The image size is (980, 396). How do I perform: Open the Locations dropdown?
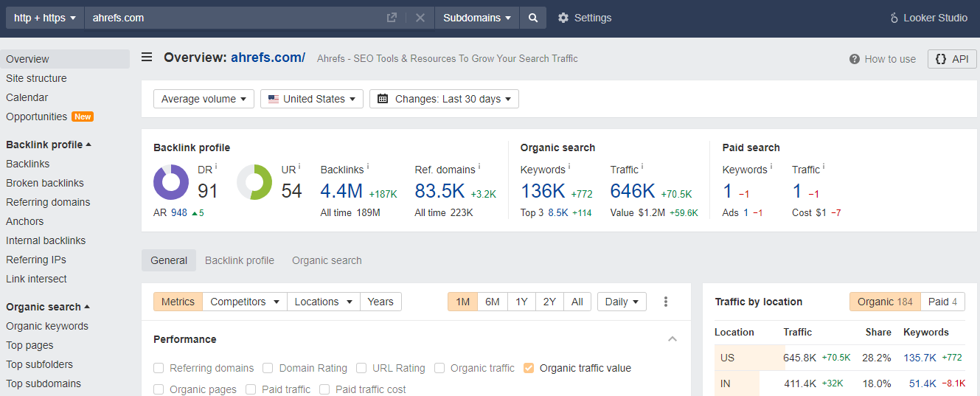(x=324, y=302)
